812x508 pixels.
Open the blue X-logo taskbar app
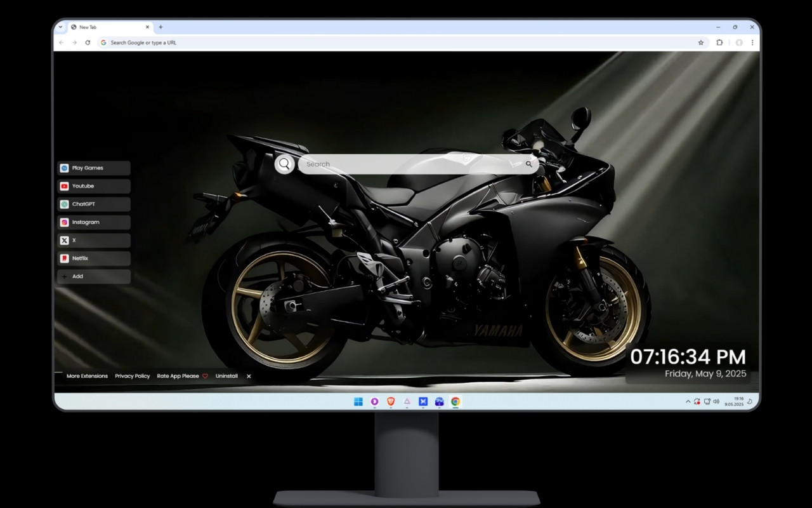click(x=423, y=401)
